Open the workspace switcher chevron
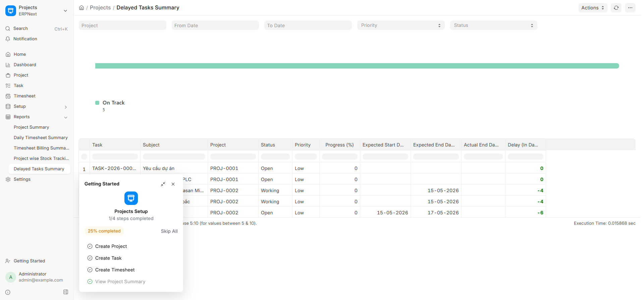Image resolution: width=644 pixels, height=300 pixels. [65, 11]
